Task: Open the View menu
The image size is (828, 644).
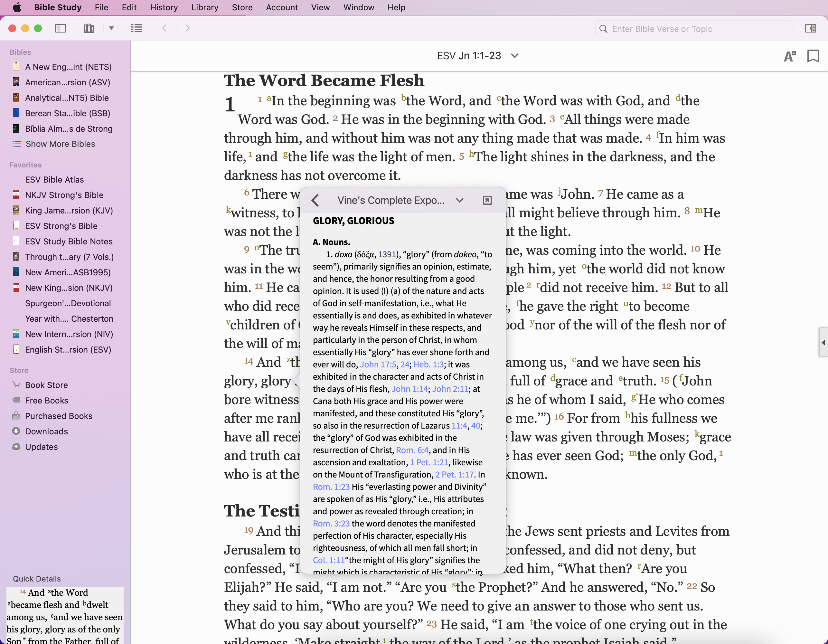Action: [x=320, y=8]
